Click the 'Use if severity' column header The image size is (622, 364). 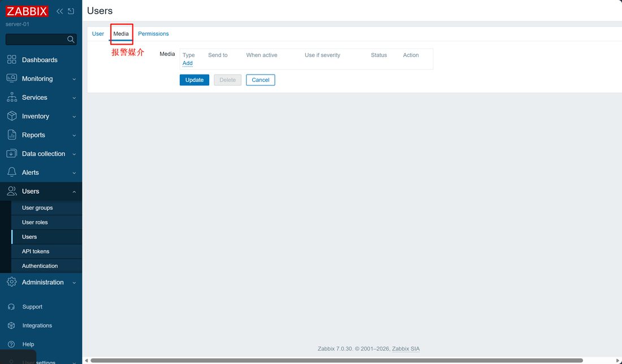pyautogui.click(x=322, y=55)
